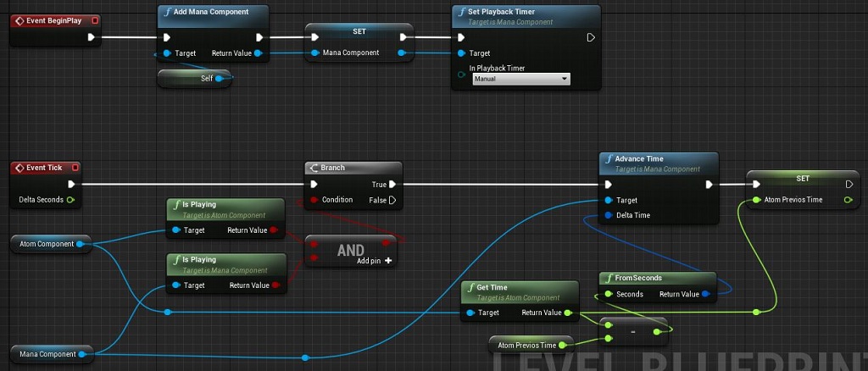
Task: Click the FromSeconds Return Value pin
Action: [x=704, y=294]
